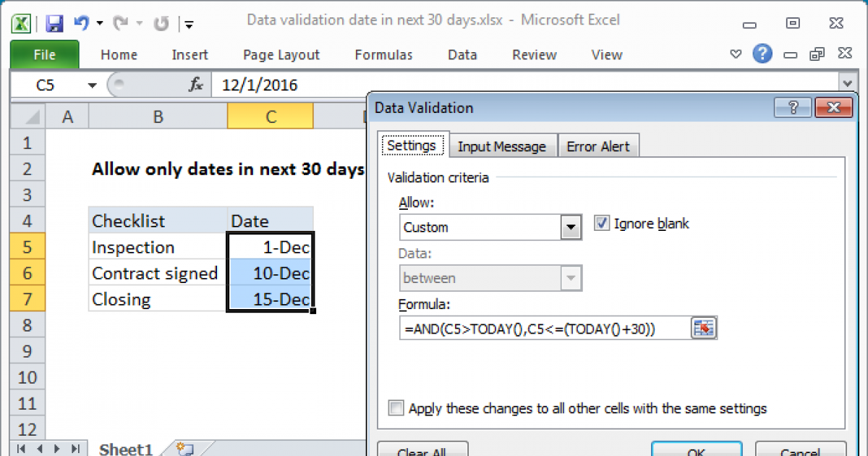The height and width of the screenshot is (456, 868).
Task: Confirm validation with the OK button
Action: pos(696,451)
